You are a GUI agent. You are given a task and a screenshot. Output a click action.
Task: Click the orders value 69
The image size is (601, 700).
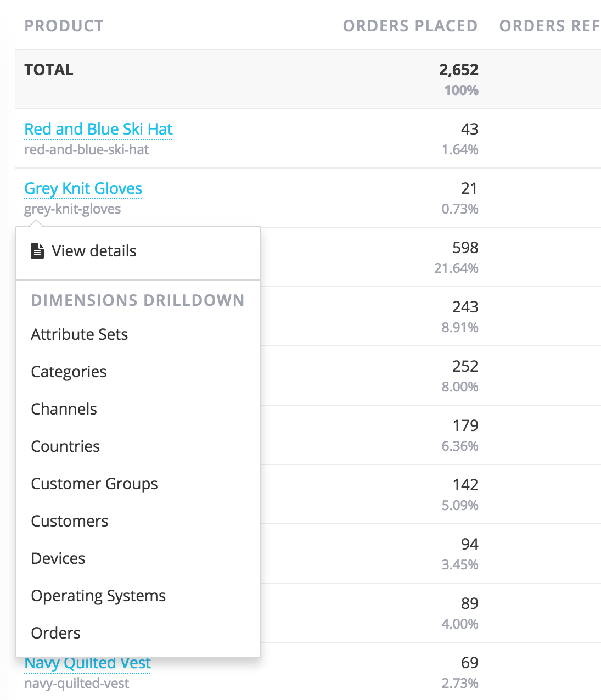click(x=470, y=663)
